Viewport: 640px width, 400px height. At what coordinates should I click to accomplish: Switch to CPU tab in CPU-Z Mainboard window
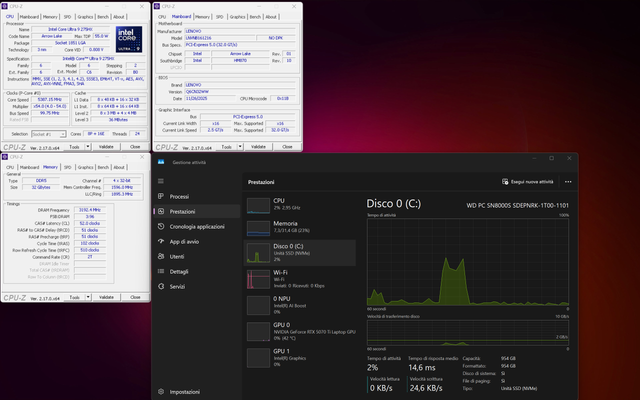162,17
